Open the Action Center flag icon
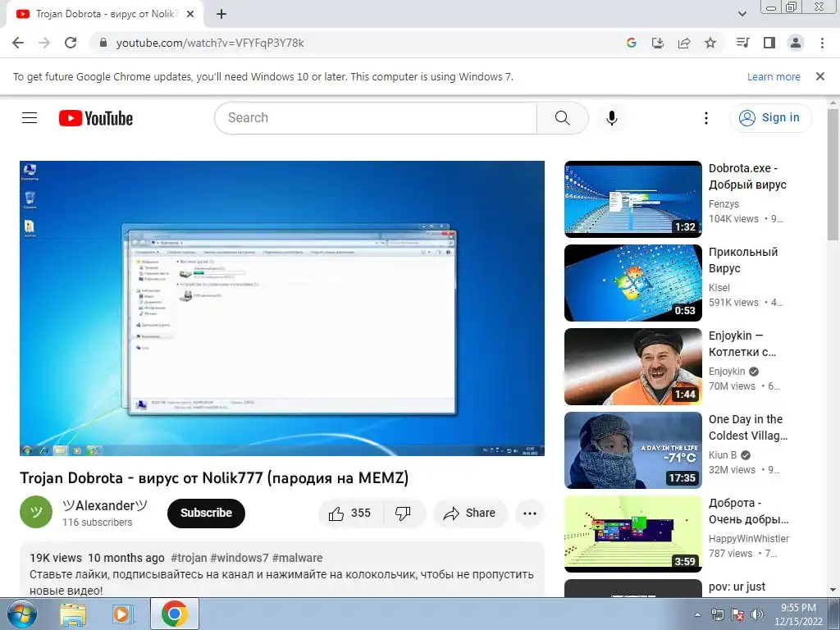Screen dimensions: 840x630 coord(737,614)
